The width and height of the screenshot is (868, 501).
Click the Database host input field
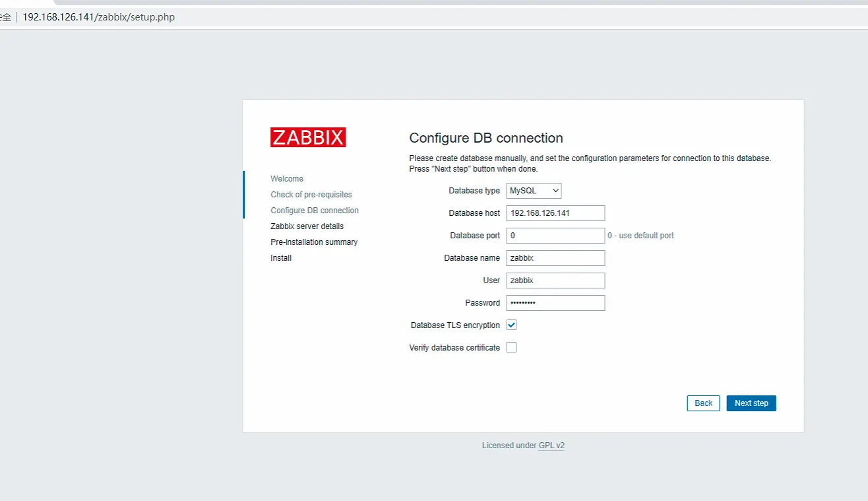[555, 213]
